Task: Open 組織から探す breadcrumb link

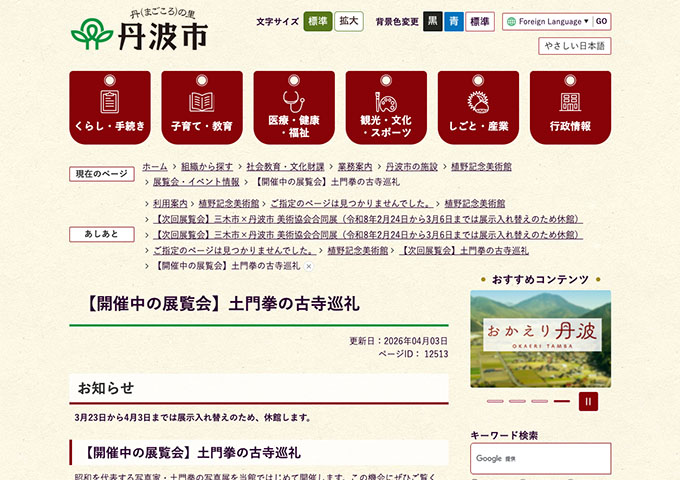Action: (x=207, y=167)
